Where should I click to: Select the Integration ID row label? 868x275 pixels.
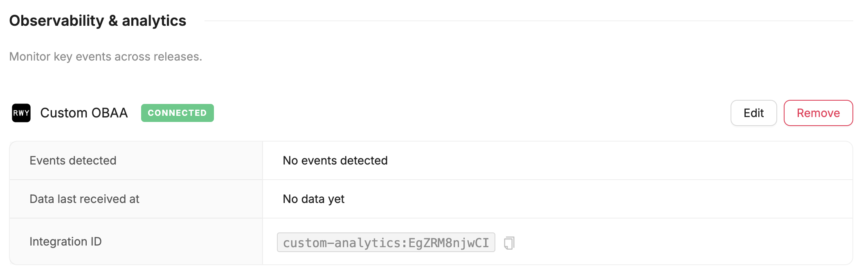(65, 241)
